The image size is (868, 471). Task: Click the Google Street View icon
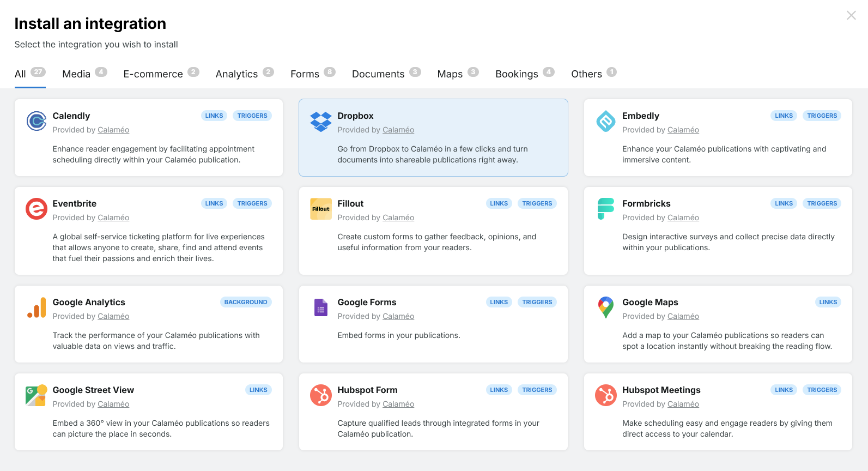point(37,395)
